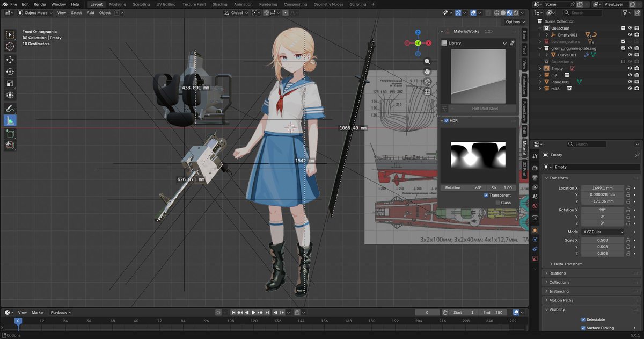Activate the Move tool

(10, 60)
